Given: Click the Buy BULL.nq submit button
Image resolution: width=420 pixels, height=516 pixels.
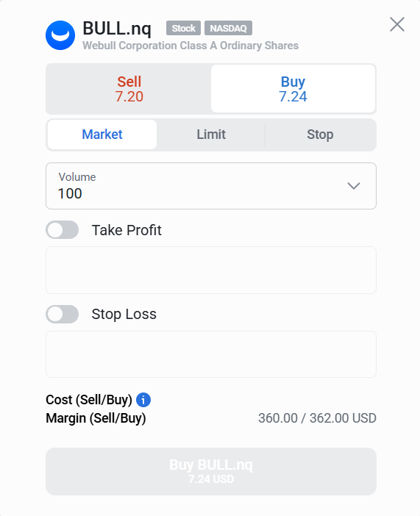Looking at the screenshot, I should click(211, 471).
